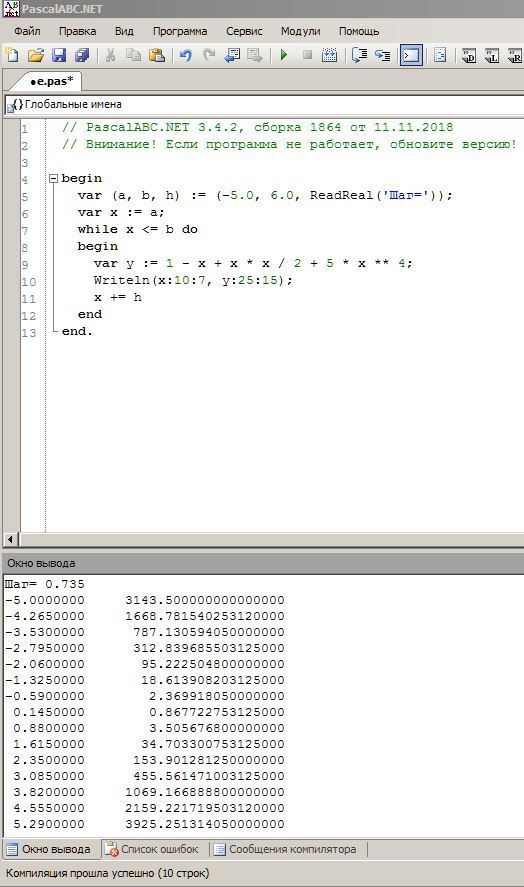Image resolution: width=524 pixels, height=887 pixels.
Task: Open the Программа menu
Action: point(180,31)
